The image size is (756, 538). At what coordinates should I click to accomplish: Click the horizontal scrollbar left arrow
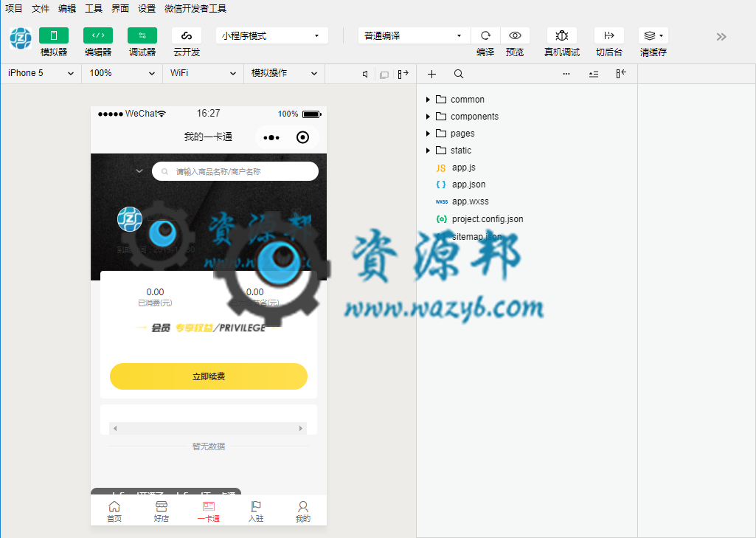115,429
